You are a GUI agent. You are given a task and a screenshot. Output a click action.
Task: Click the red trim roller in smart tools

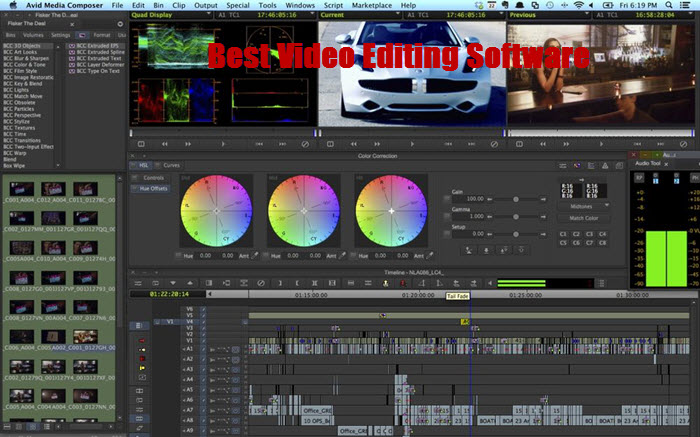tap(142, 359)
